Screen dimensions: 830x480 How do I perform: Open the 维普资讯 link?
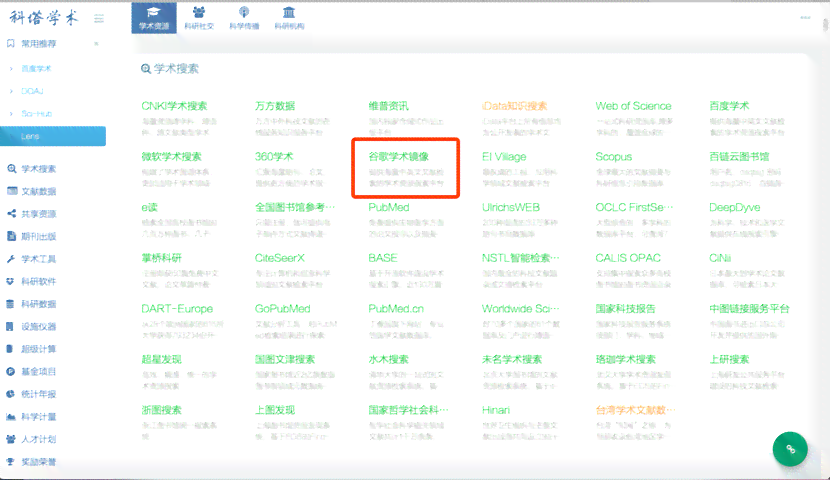point(389,106)
